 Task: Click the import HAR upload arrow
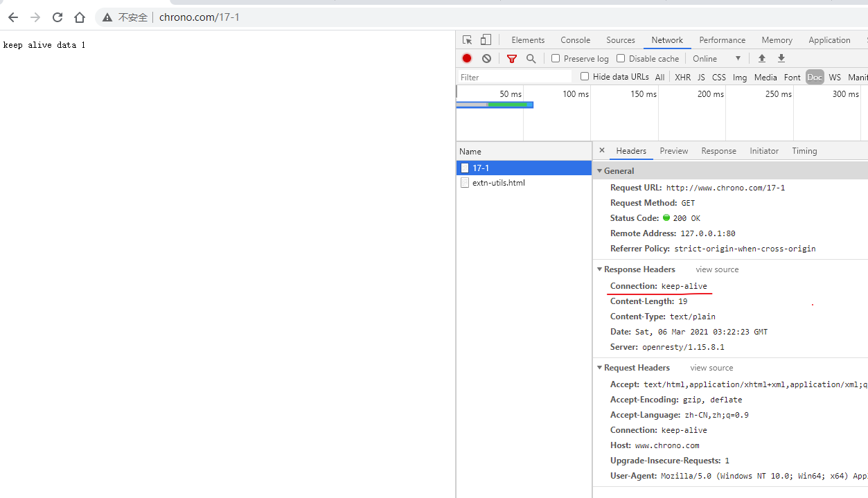pyautogui.click(x=762, y=59)
